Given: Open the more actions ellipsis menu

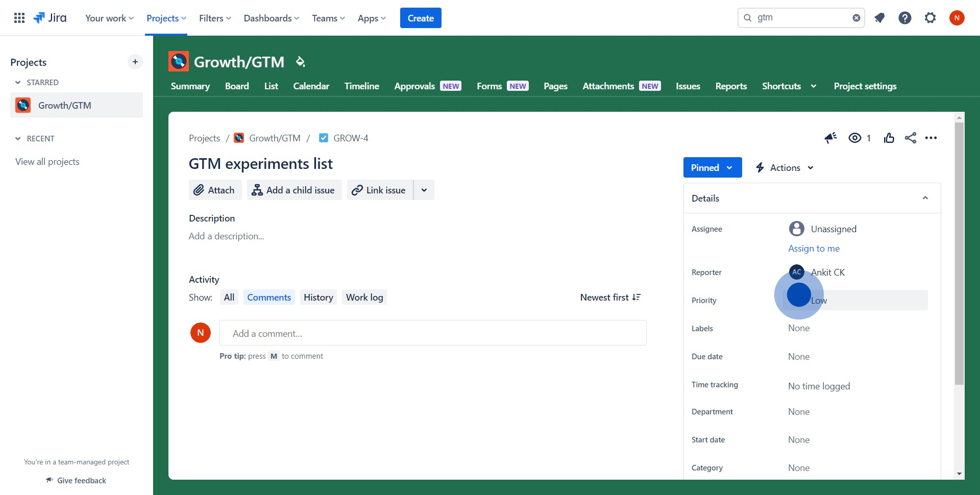Looking at the screenshot, I should pyautogui.click(x=931, y=138).
